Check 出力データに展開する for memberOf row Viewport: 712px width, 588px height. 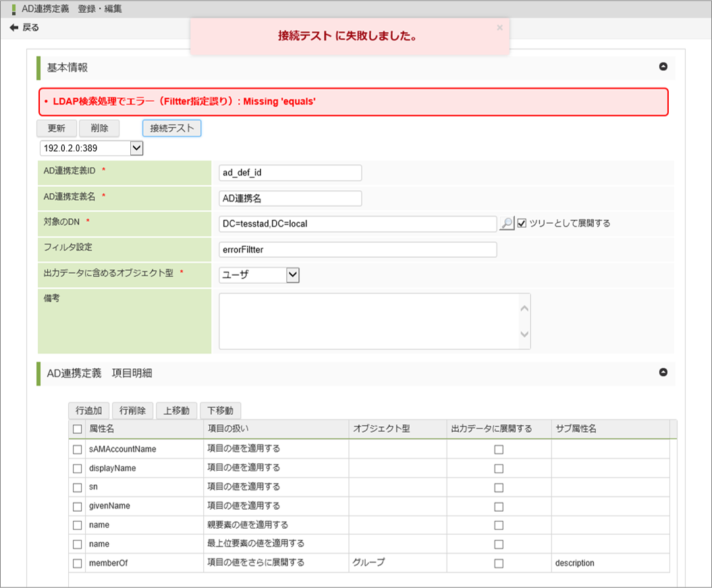point(499,563)
